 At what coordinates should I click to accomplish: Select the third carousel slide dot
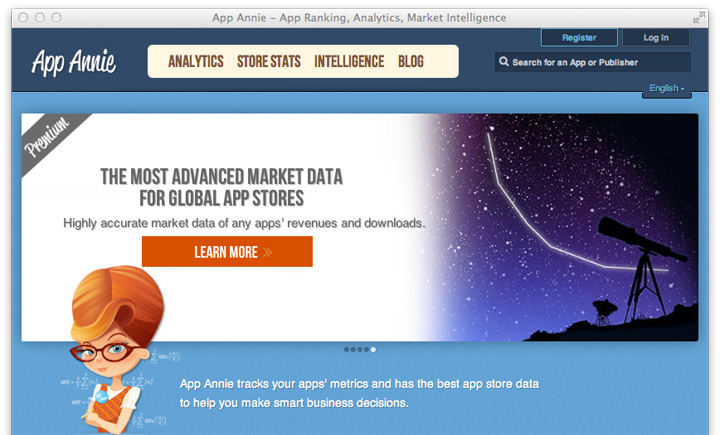[360, 350]
